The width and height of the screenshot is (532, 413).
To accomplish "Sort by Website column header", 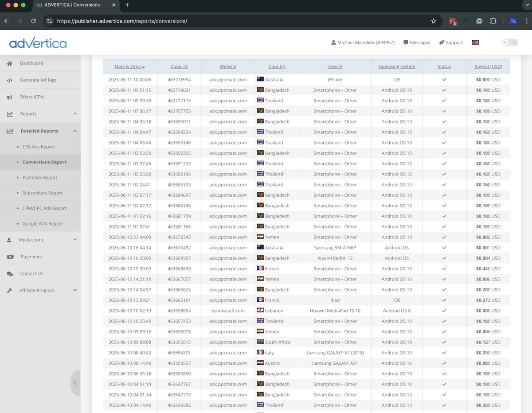I will coord(228,66).
